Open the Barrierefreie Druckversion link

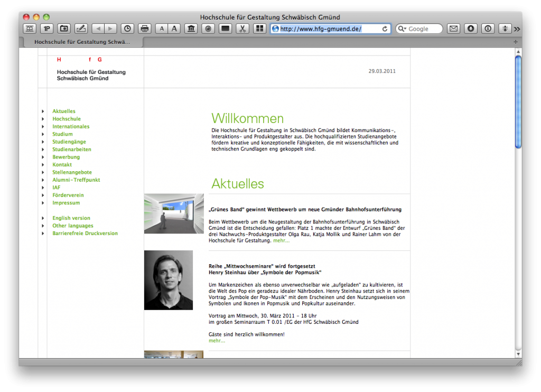[85, 234]
